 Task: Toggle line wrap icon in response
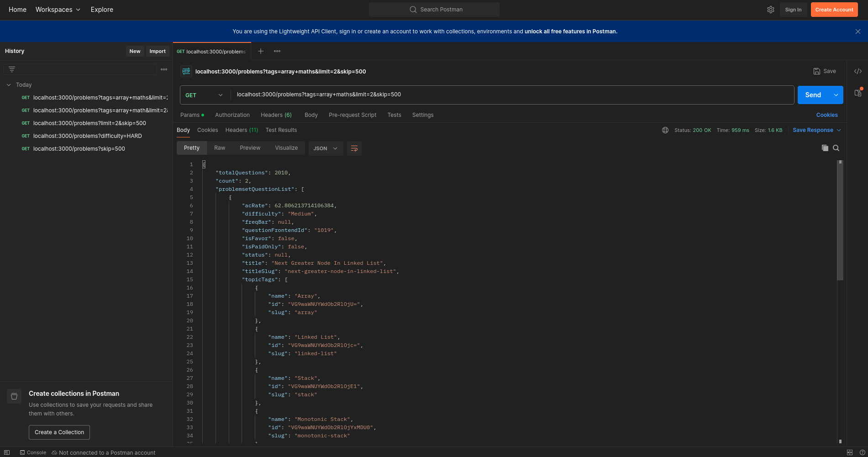tap(354, 148)
